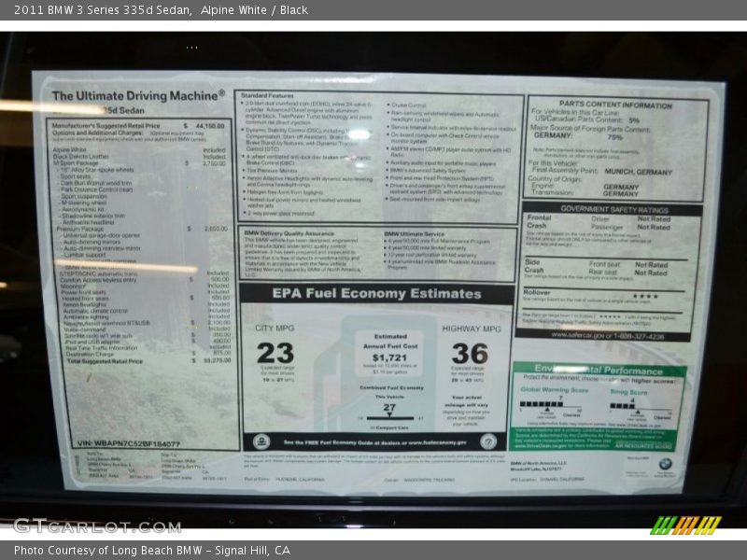Click the title '2011 BMW 3 Series 335d Sedan'

click(x=103, y=10)
